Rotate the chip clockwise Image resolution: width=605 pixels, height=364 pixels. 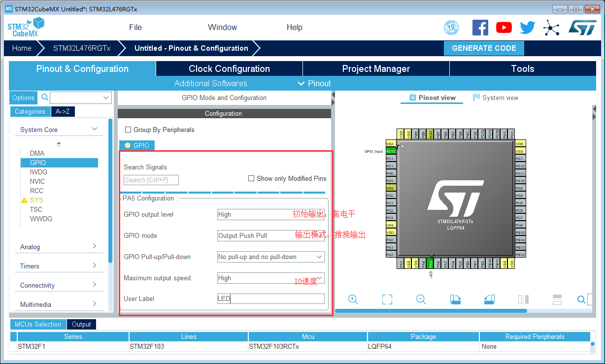coord(455,299)
